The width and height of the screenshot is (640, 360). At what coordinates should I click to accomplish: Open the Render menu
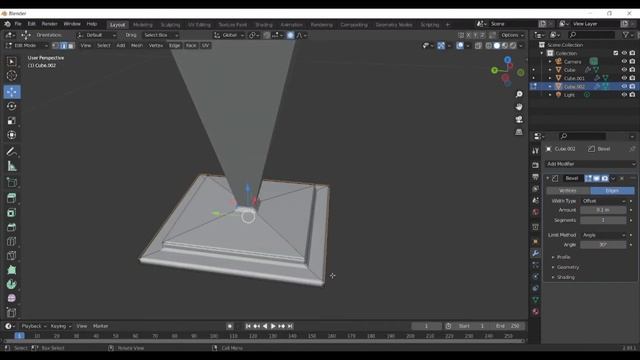[x=49, y=24]
